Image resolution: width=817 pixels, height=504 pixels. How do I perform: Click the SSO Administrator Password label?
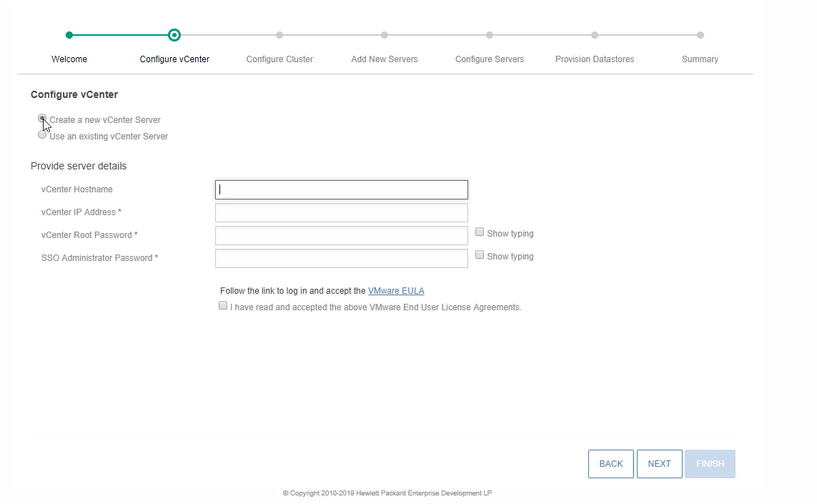99,258
